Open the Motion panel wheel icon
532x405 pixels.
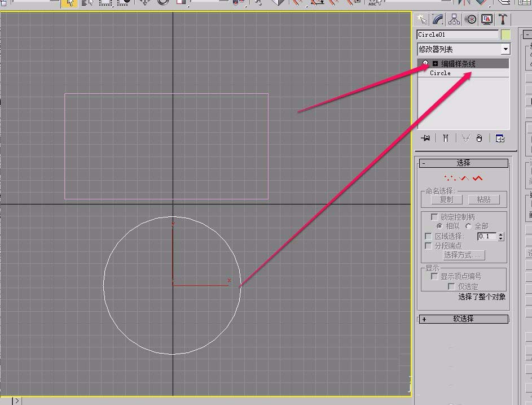pos(471,19)
